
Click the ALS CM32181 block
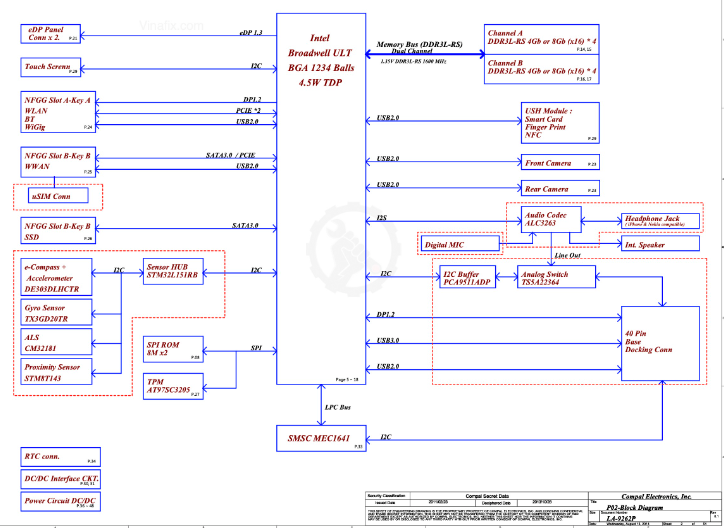(x=56, y=342)
